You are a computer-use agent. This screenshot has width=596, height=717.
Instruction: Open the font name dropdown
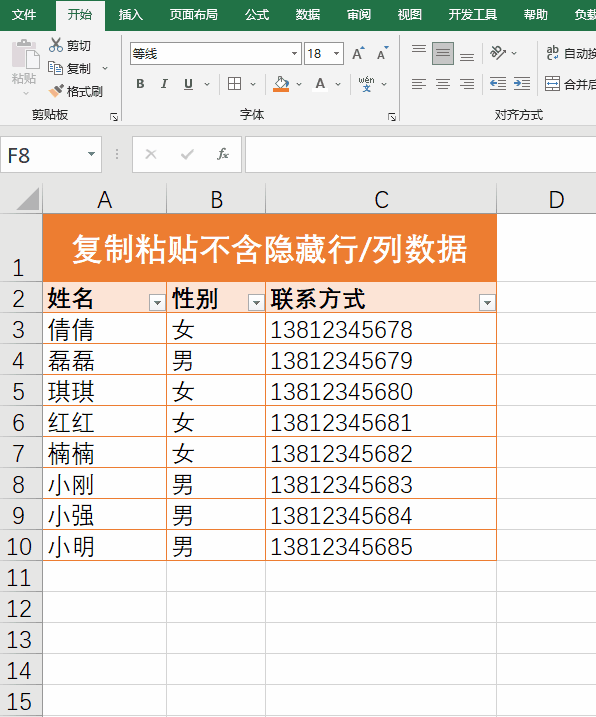pyautogui.click(x=294, y=54)
